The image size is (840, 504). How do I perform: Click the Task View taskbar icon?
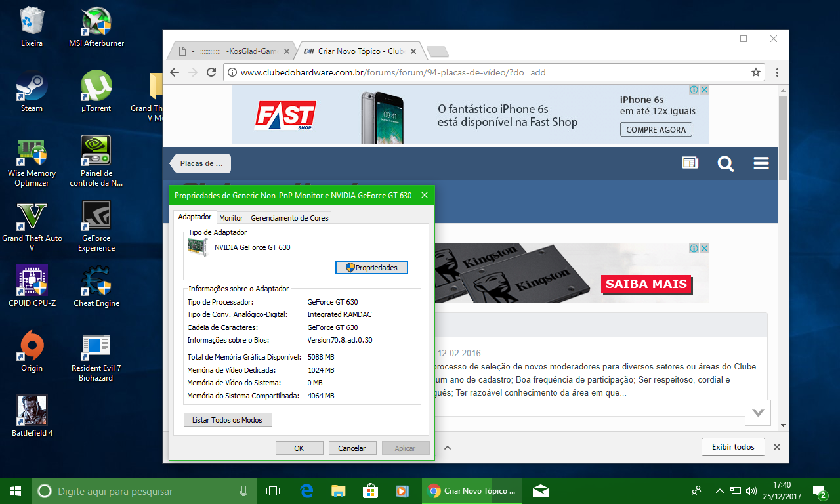pos(273,491)
